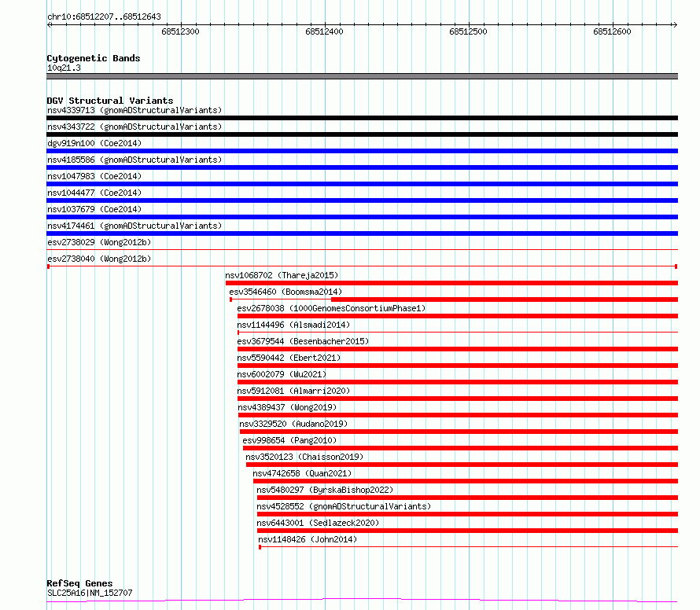Select esv3679544 (Besenbacher2015) variant label
This screenshot has height=610, width=700.
(303, 341)
